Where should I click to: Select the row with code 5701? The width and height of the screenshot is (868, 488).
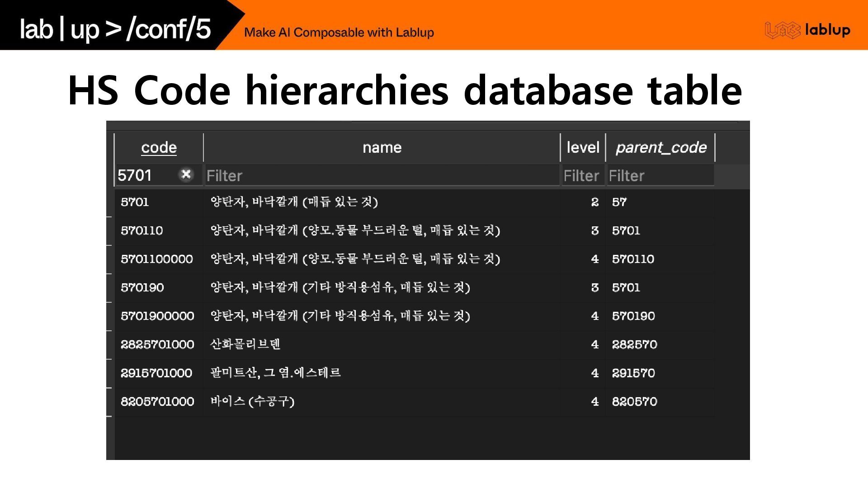(x=135, y=202)
